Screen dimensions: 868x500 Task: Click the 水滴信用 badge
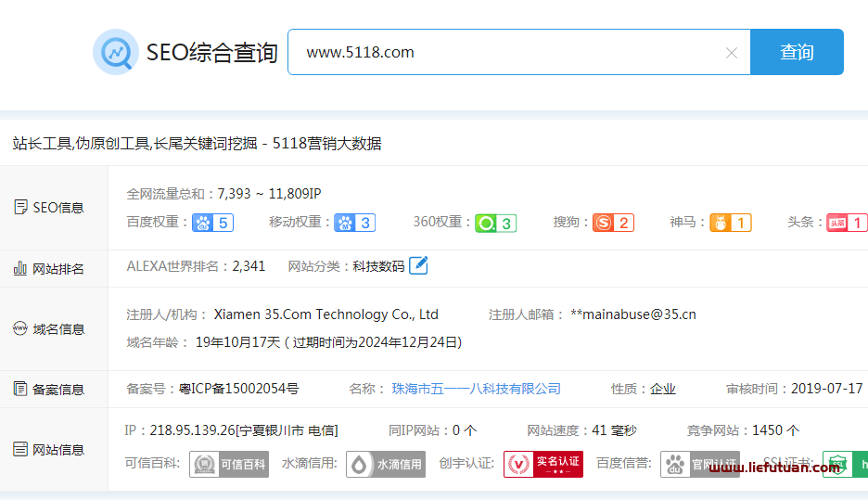[x=386, y=464]
